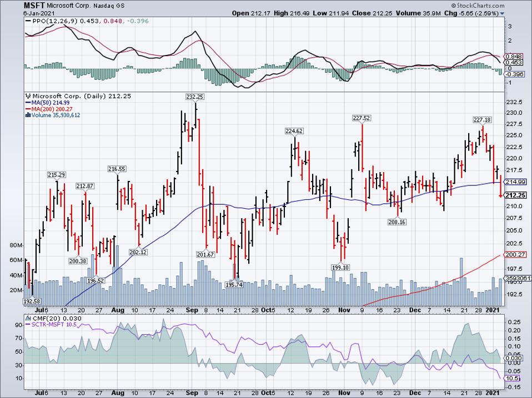The height and width of the screenshot is (398, 532).
Task: Click the purple SCTR-MSFT legend line icon
Action: (28, 325)
